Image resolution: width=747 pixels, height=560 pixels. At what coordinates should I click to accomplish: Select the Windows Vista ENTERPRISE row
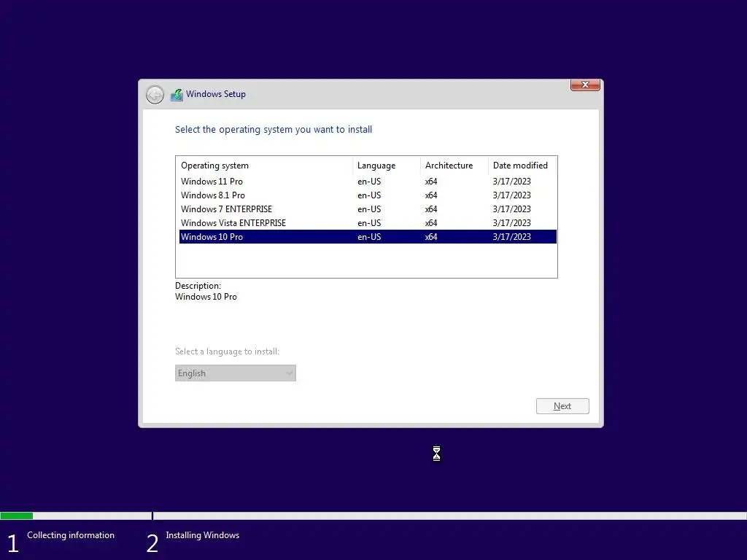pos(368,223)
